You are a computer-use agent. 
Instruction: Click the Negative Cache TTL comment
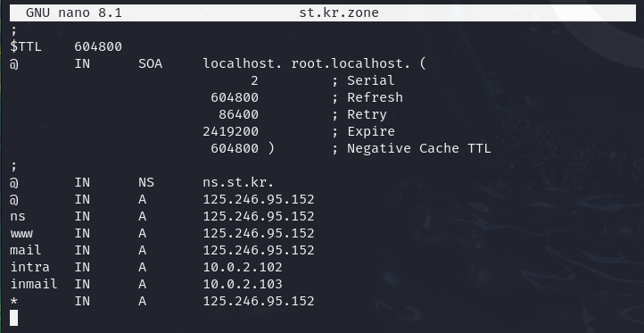(418, 148)
